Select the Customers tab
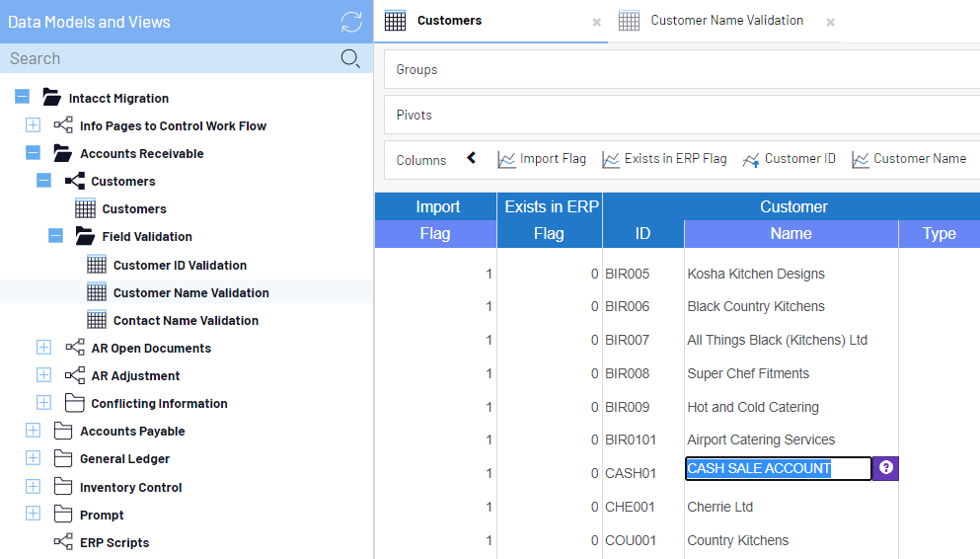Image resolution: width=980 pixels, height=559 pixels. click(449, 21)
